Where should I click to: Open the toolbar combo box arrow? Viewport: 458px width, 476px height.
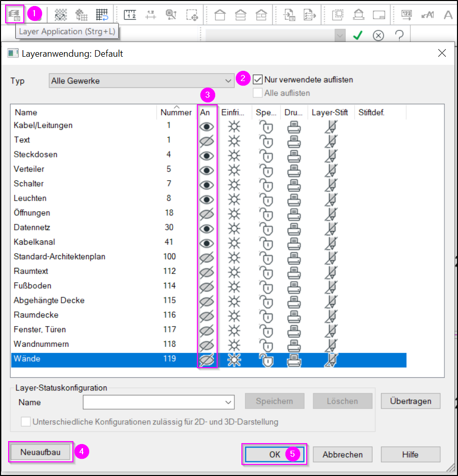pyautogui.click(x=340, y=36)
